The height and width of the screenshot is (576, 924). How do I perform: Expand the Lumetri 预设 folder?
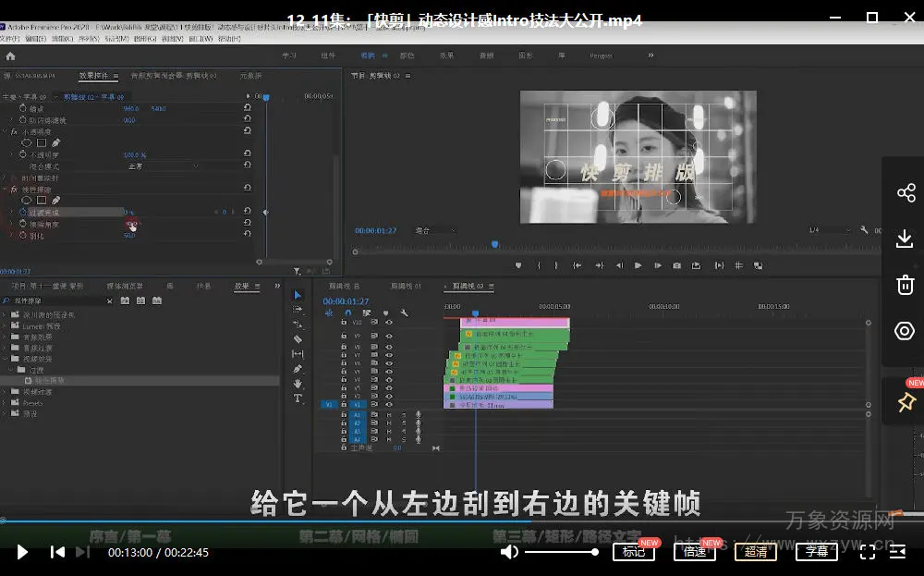pos(6,326)
